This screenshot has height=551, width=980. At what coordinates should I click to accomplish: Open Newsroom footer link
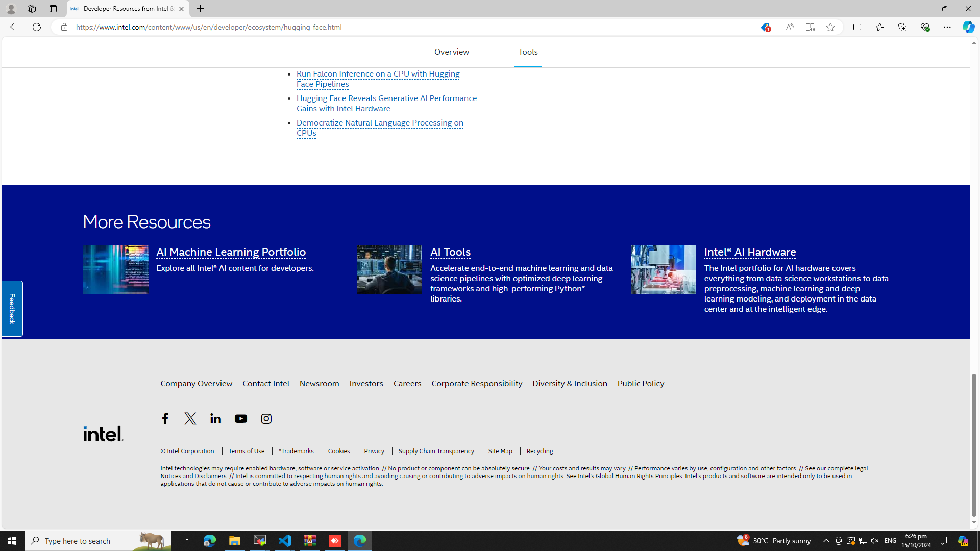point(319,384)
